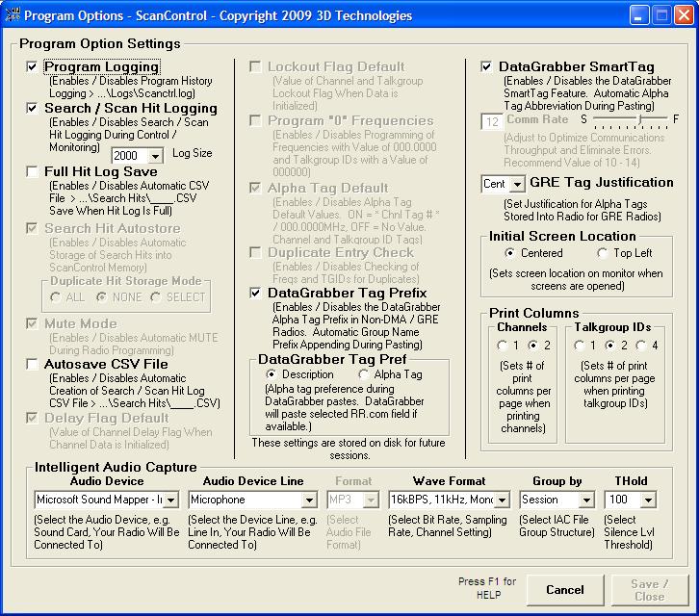Minimize the Program Options window
699x616 pixels.
coord(638,15)
